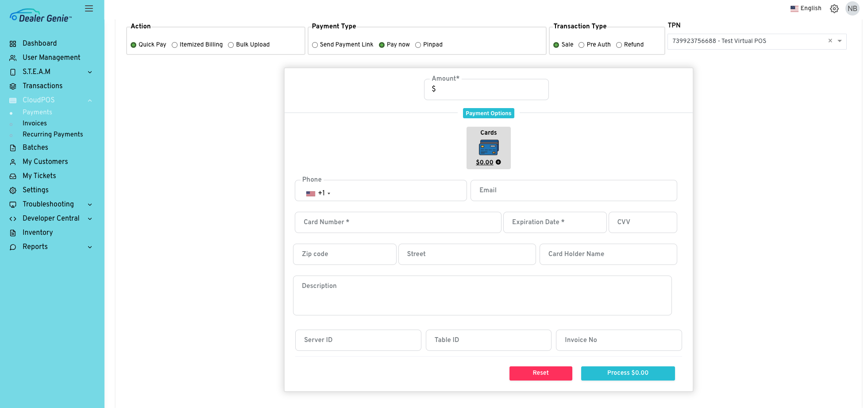Click the Card Number input field
868x408 pixels.
(x=398, y=222)
